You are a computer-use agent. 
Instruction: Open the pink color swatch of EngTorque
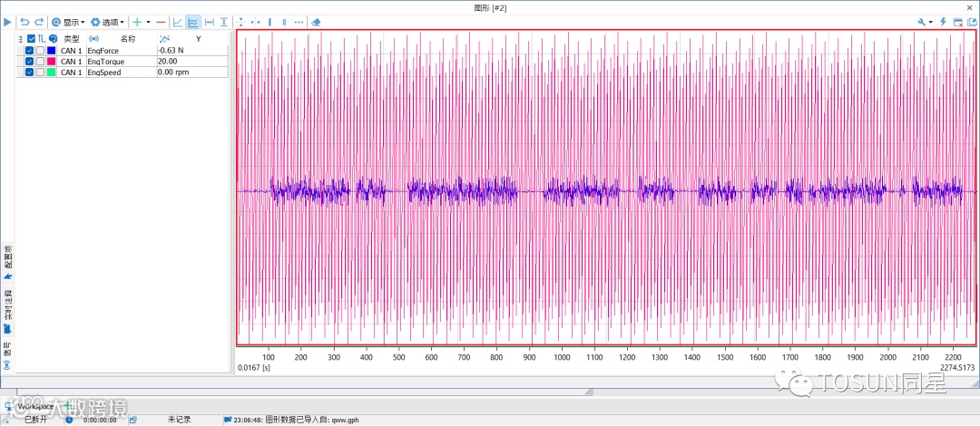click(51, 62)
